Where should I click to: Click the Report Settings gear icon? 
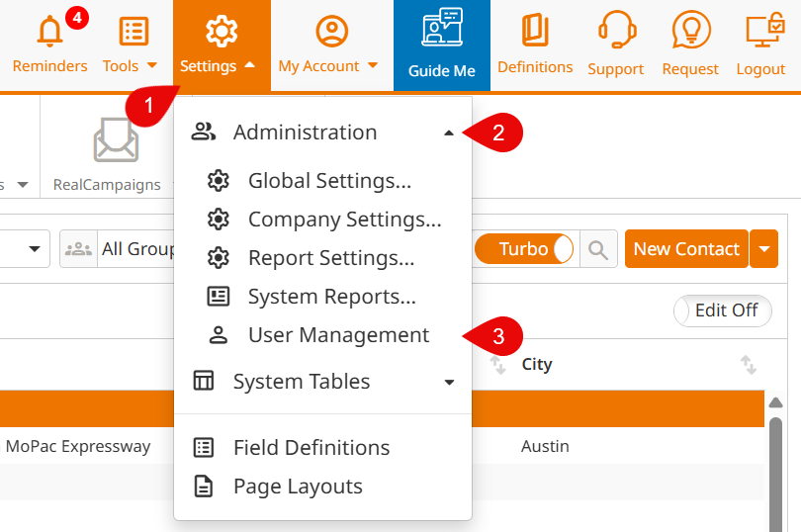[x=219, y=257]
